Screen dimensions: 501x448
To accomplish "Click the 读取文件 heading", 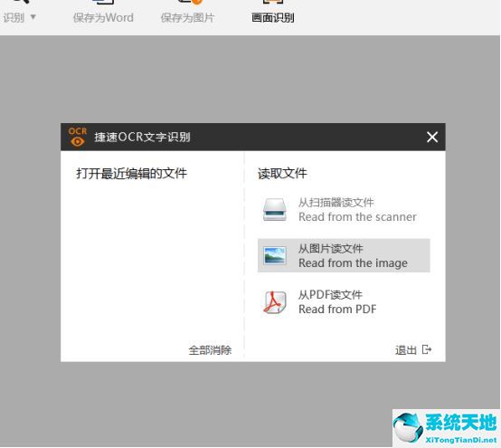I will pos(282,174).
